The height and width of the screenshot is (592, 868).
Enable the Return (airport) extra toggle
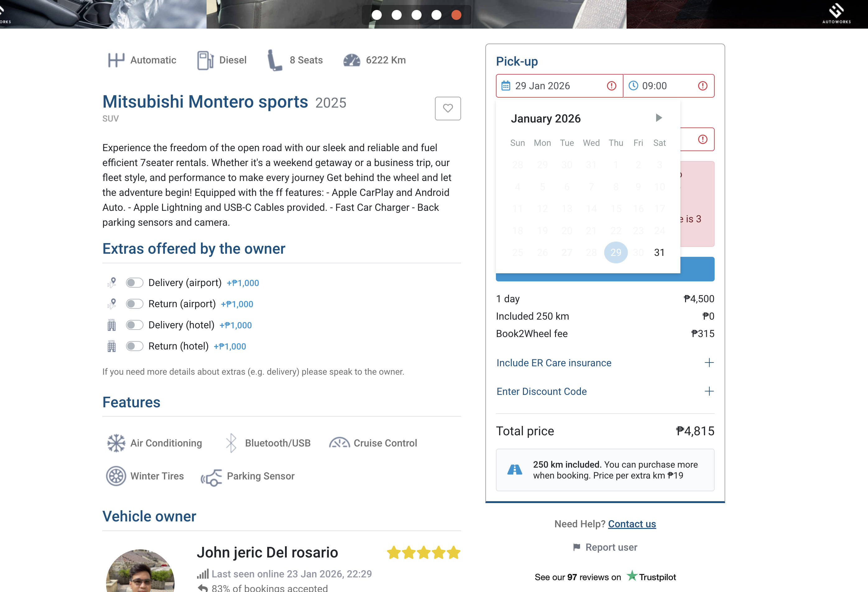pyautogui.click(x=134, y=304)
